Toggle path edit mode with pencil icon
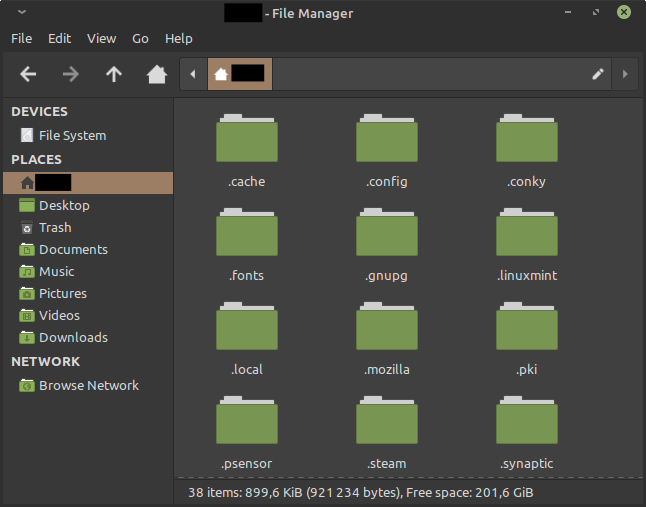Viewport: 646px width, 507px height. pyautogui.click(x=598, y=74)
